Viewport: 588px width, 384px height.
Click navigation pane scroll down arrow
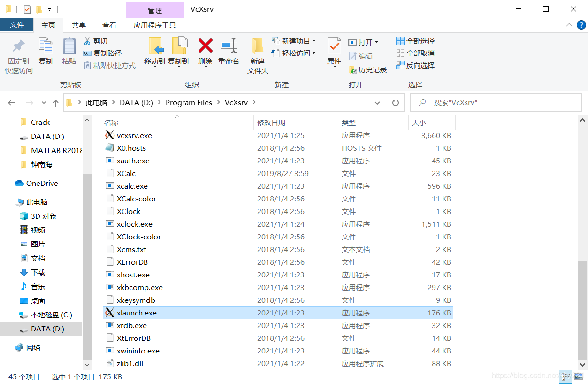pyautogui.click(x=87, y=364)
